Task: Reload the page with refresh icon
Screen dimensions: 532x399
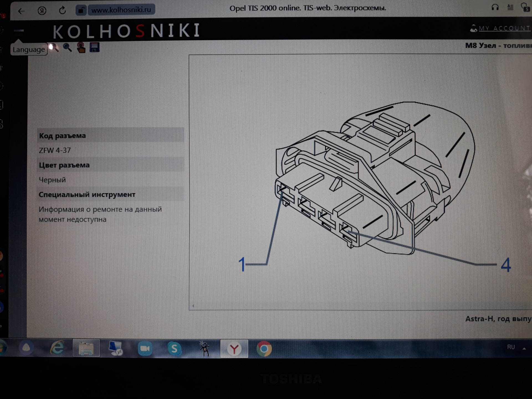Action: 63,11
